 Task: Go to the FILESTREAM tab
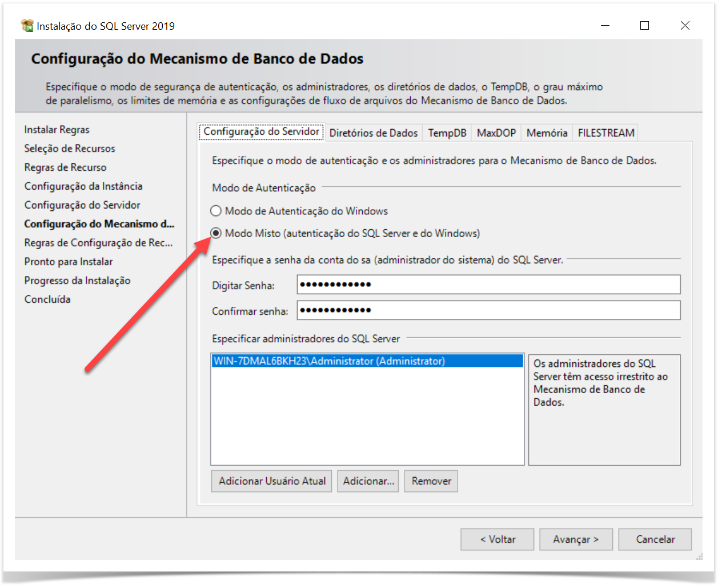click(605, 133)
